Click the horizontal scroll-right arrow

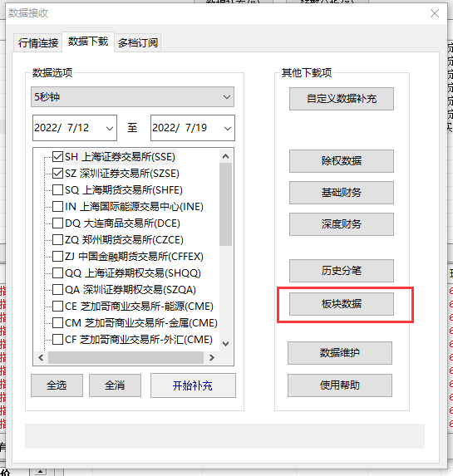(212, 357)
